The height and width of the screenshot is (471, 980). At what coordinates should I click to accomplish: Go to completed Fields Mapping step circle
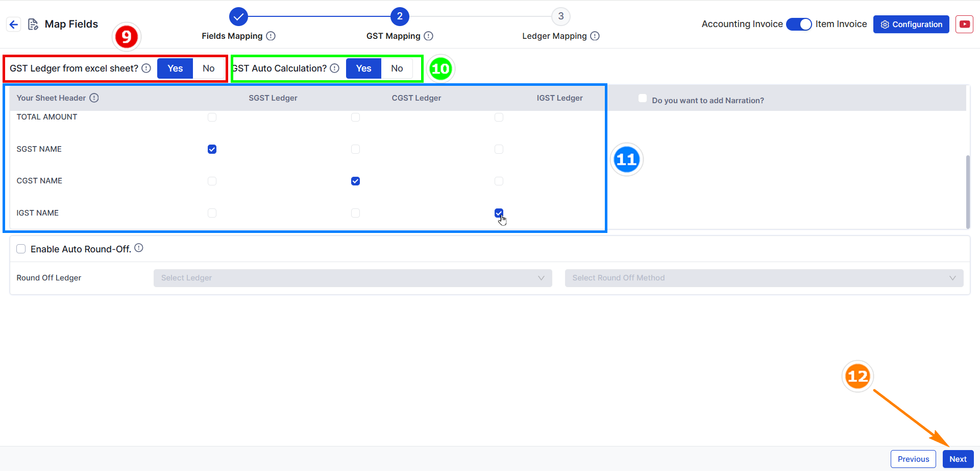[x=238, y=16]
